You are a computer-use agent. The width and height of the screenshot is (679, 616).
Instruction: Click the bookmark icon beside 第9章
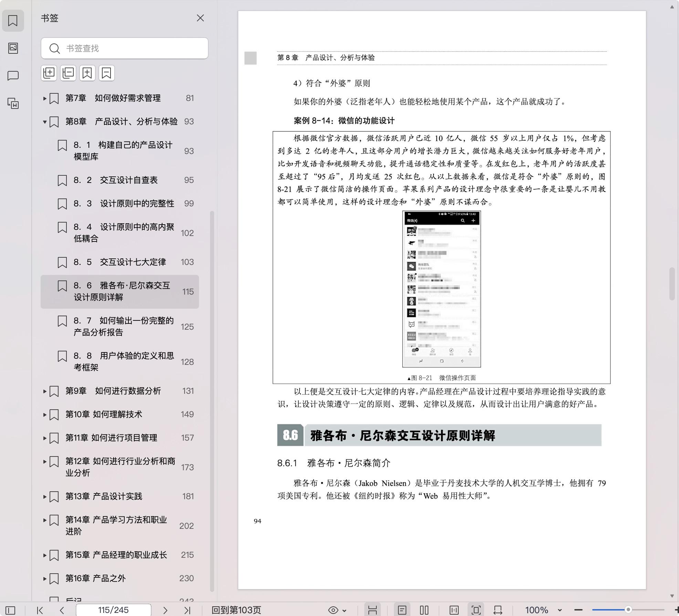[x=54, y=391]
